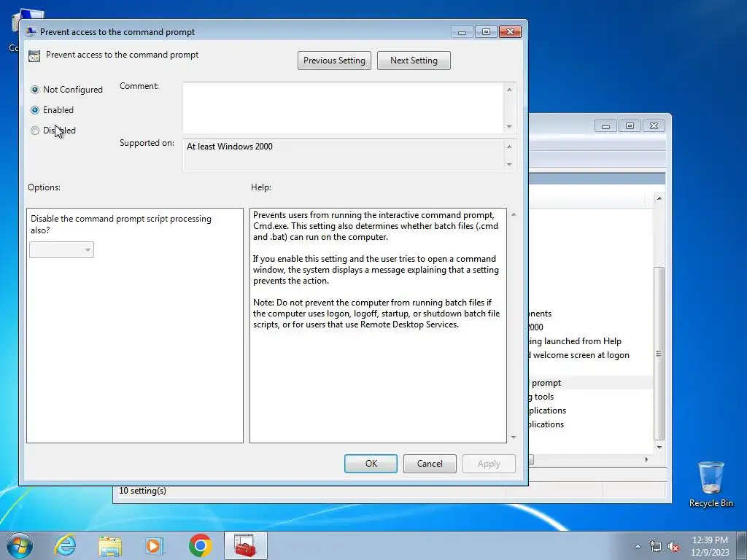747x560 pixels.
Task: Open the Recycle Bin on desktop
Action: pos(711,484)
